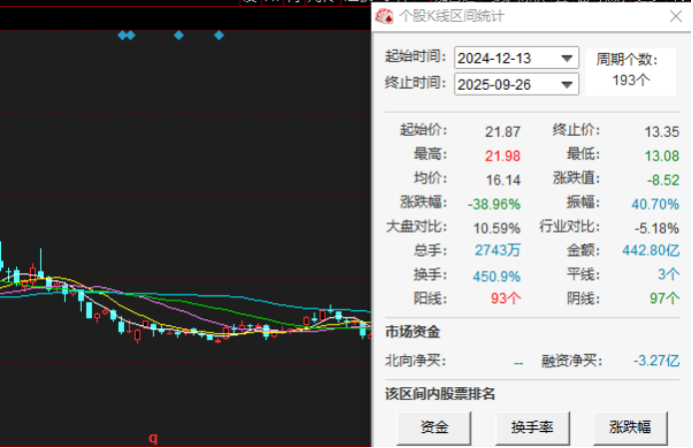This screenshot has height=448, width=693.
Task: Open the 终止时间 date dropdown arrow
Action: [x=568, y=85]
